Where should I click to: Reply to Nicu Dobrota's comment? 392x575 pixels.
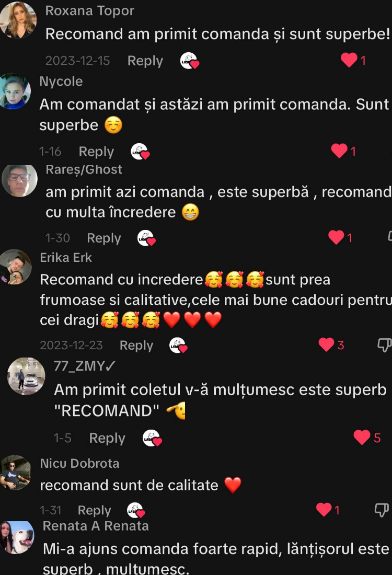(94, 510)
